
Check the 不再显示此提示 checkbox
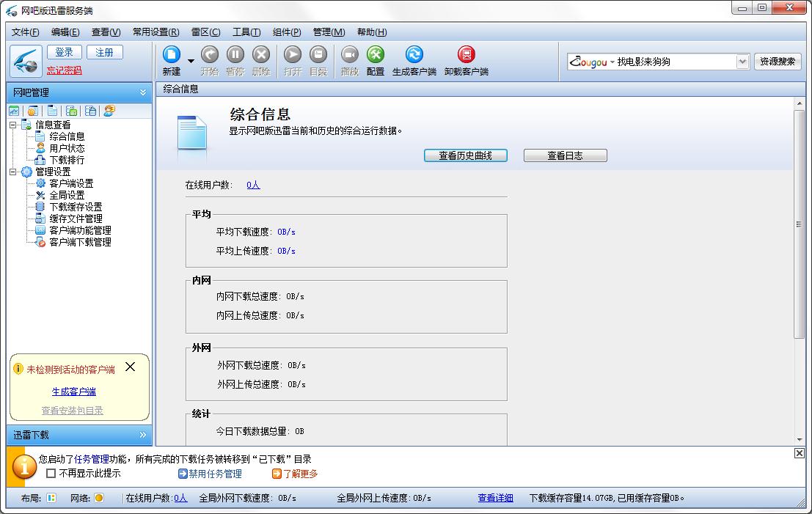coord(51,474)
